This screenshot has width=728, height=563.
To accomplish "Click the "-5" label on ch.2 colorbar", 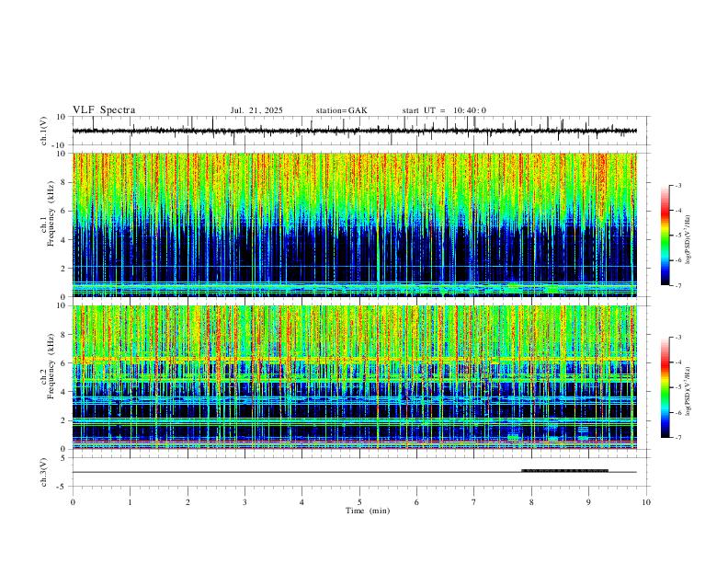I will coord(677,387).
